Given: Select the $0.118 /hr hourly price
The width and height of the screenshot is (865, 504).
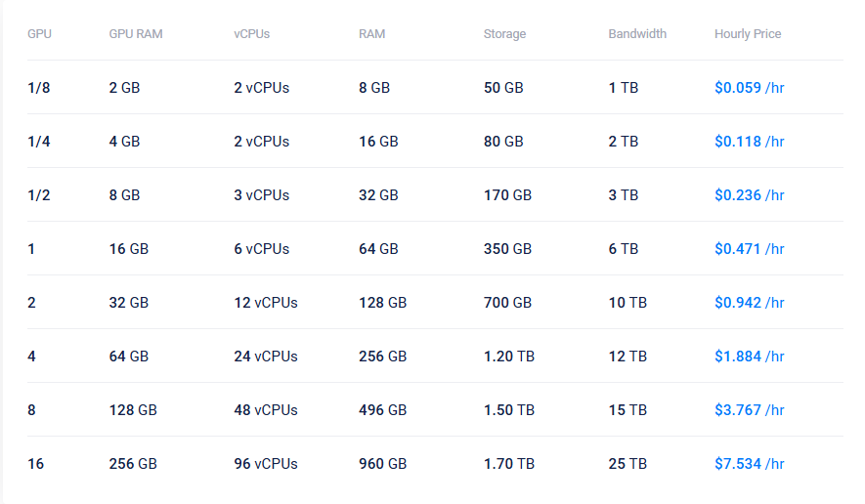Looking at the screenshot, I should click(x=749, y=142).
